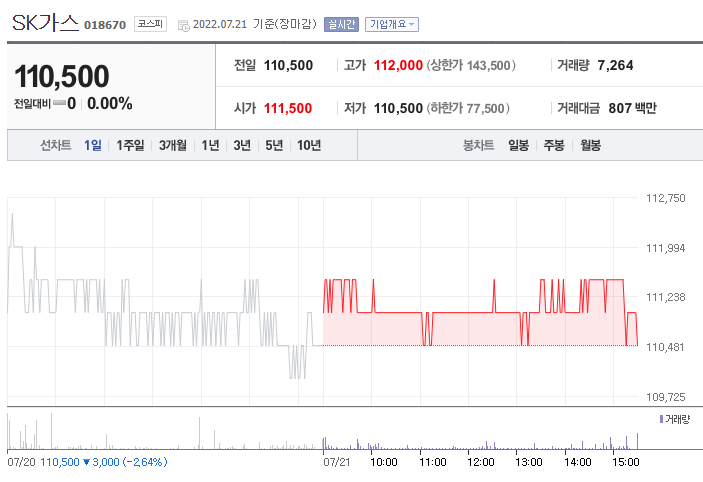
Task: Click the 봉차트 label
Action: coord(478,145)
